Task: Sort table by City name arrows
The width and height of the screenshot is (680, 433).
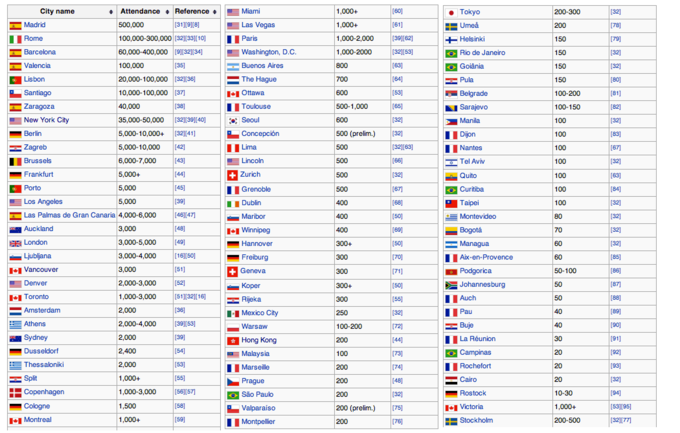Action: 111,12
